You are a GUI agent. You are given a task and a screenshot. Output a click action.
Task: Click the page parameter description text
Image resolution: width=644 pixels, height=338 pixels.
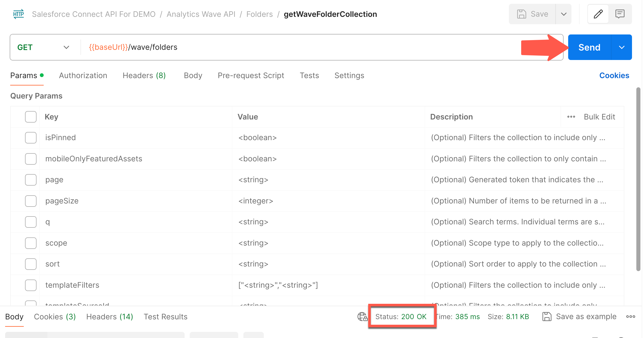point(517,180)
